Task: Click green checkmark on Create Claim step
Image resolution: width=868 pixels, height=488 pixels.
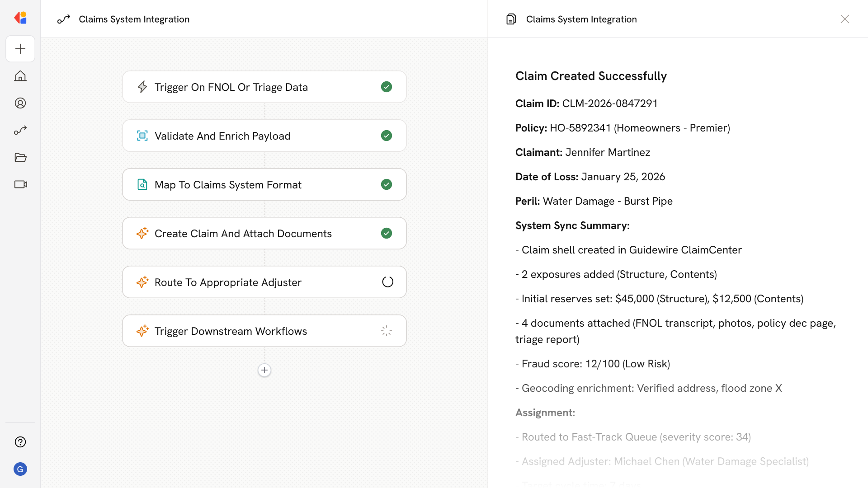Action: 387,233
